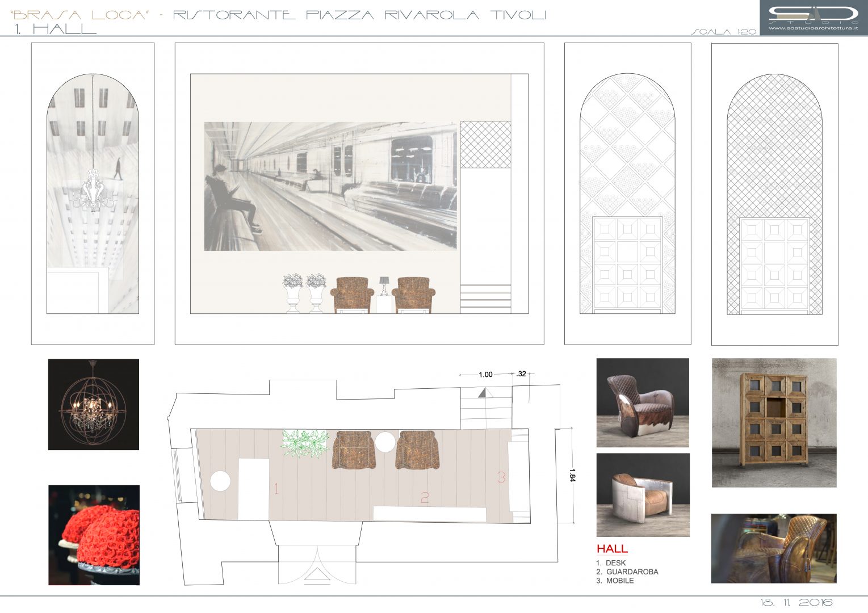Select the right armchair in the floor plan
868x613 pixels.
coord(418,450)
